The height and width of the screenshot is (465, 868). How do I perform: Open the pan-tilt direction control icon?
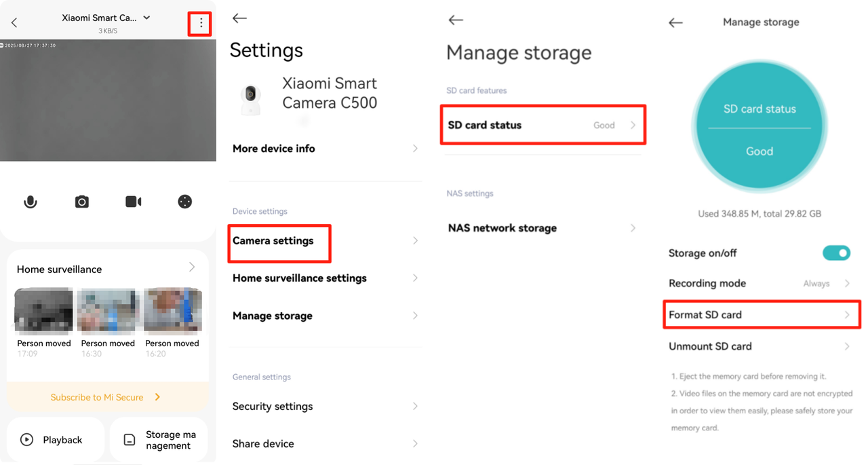[x=184, y=202]
